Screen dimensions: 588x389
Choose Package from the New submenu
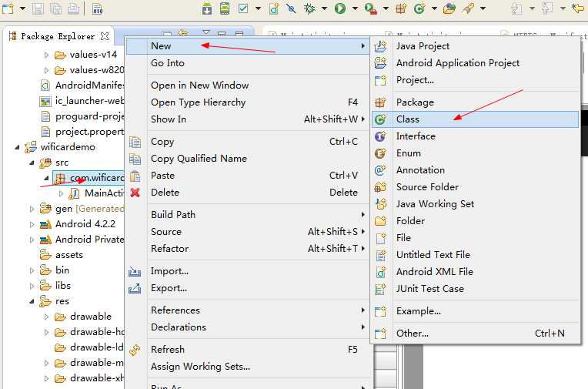click(475, 102)
